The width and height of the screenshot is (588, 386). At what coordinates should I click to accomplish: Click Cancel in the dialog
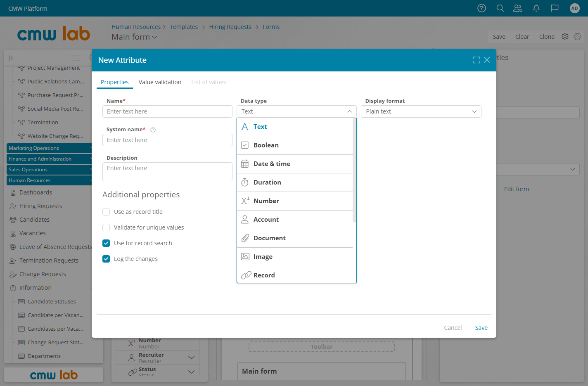[453, 328]
